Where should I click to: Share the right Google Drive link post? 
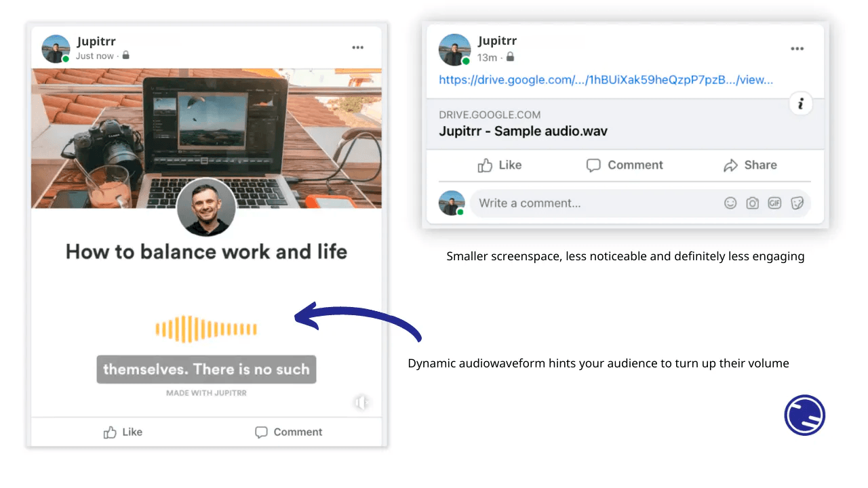point(750,165)
